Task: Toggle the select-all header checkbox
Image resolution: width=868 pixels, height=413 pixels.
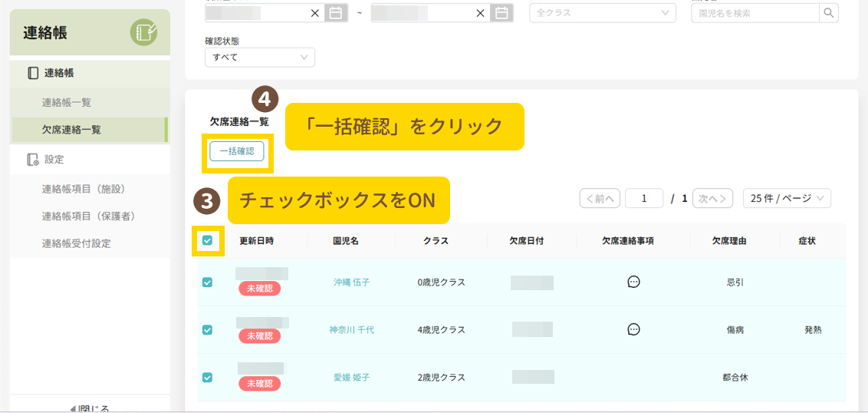Action: (x=207, y=240)
